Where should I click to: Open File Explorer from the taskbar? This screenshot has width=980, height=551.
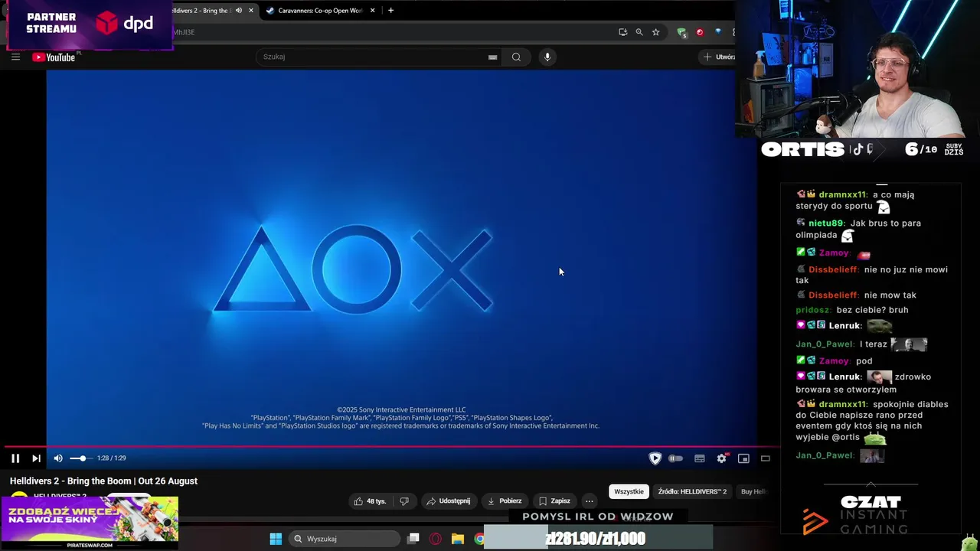point(457,539)
